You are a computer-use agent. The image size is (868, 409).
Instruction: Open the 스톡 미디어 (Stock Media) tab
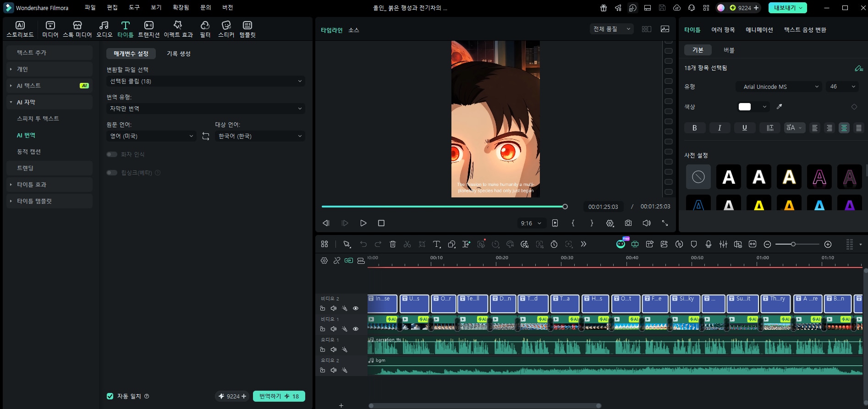[x=77, y=29]
